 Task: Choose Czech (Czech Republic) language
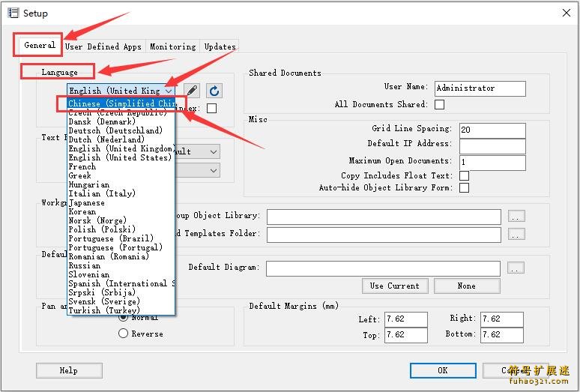click(x=121, y=112)
